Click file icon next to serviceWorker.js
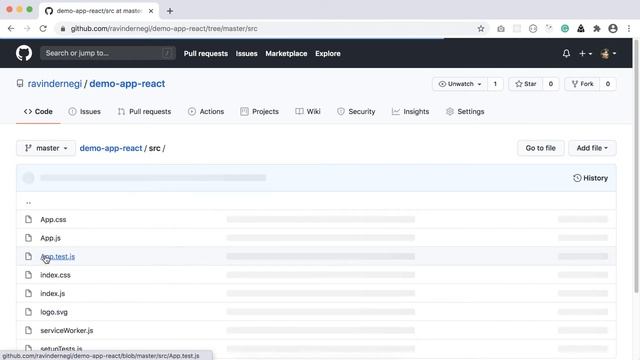 coord(28,330)
